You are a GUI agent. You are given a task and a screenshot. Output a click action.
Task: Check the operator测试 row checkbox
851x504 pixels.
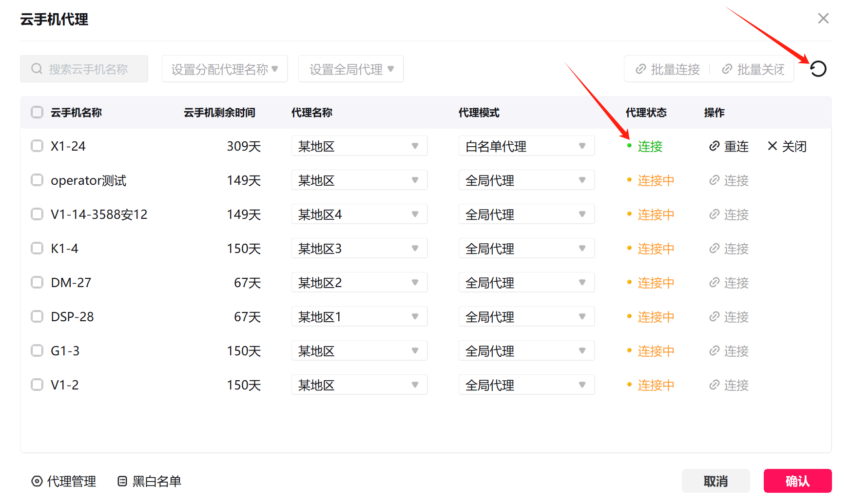[x=37, y=180]
